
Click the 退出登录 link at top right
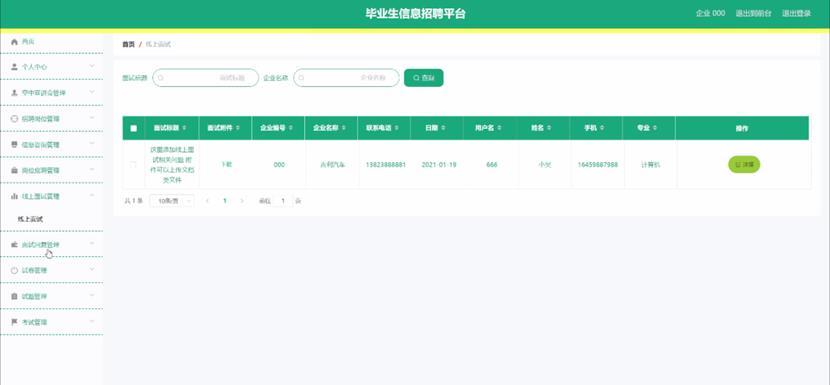[x=796, y=14]
